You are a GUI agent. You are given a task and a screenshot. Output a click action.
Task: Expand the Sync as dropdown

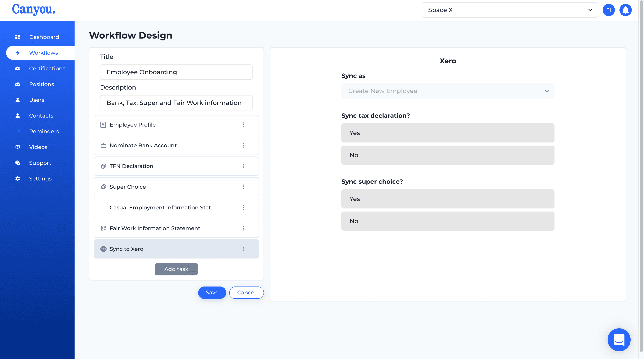[x=448, y=91]
